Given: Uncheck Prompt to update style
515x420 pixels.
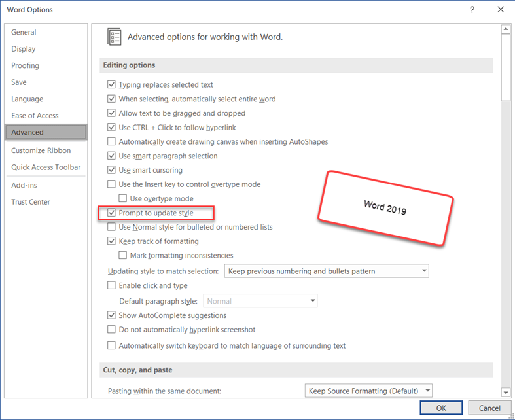Looking at the screenshot, I should [112, 213].
